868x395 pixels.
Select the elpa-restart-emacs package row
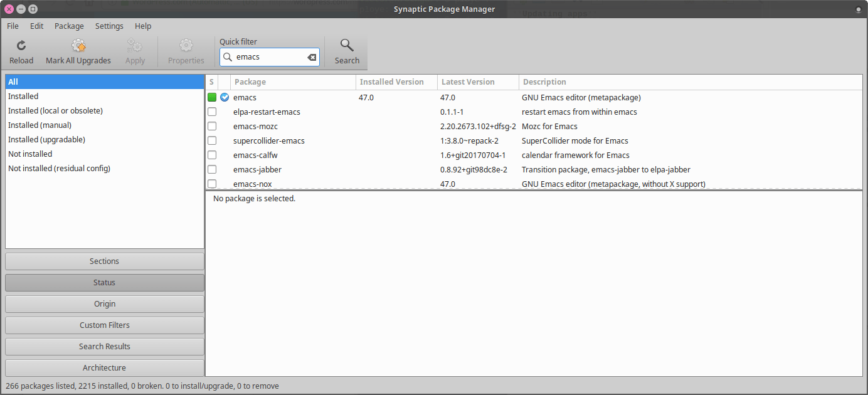pyautogui.click(x=534, y=112)
